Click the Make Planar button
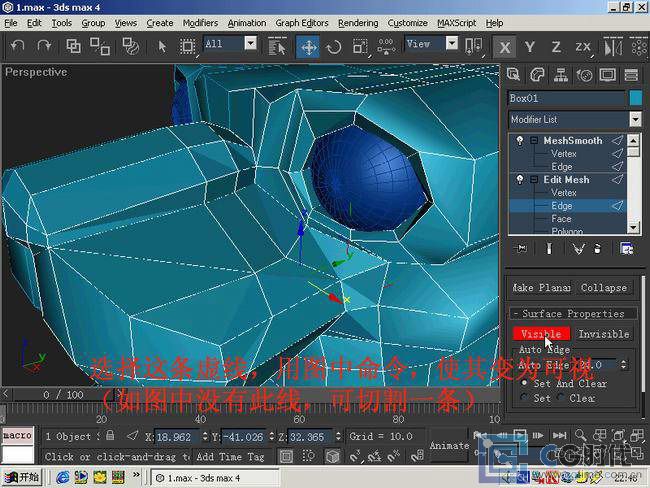Image resolution: width=650 pixels, height=488 pixels. (541, 287)
